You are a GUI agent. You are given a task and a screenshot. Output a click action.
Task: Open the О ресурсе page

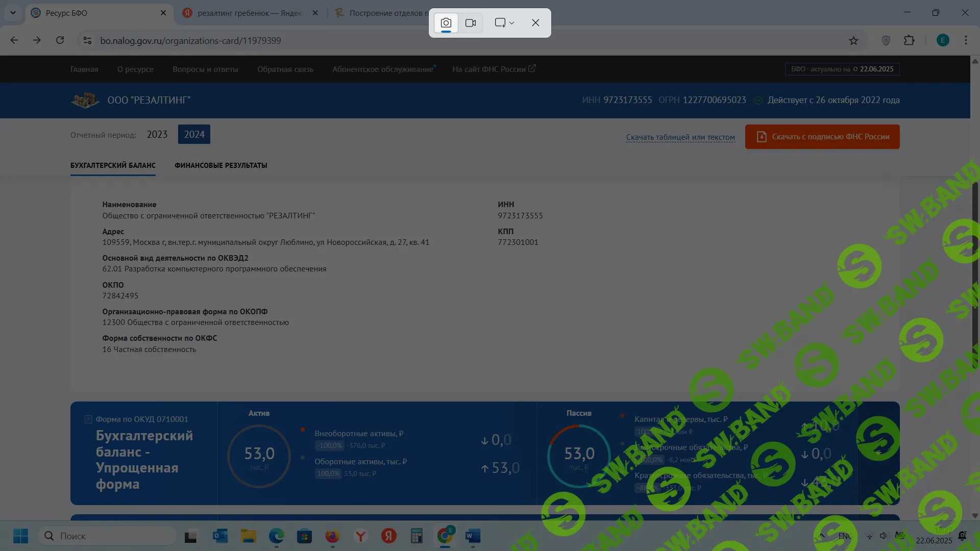pyautogui.click(x=135, y=69)
